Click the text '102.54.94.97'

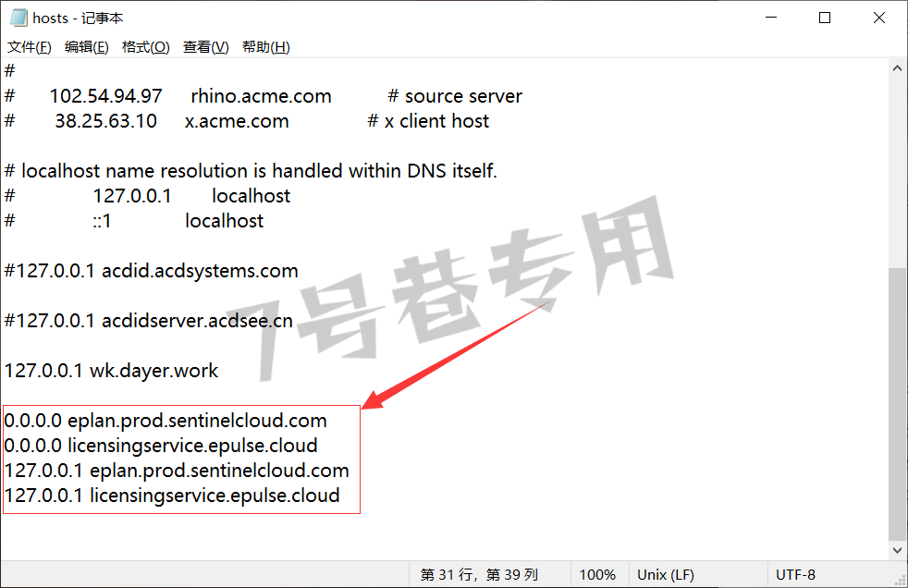[106, 96]
